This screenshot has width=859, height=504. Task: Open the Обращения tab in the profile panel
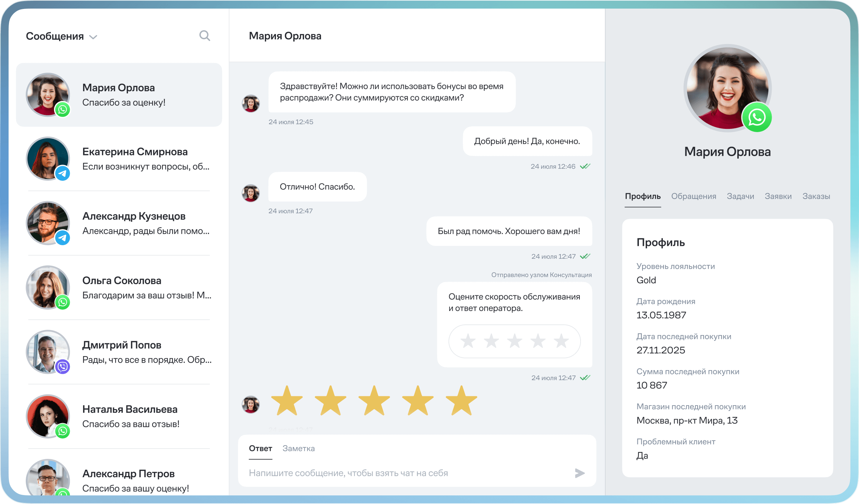tap(694, 196)
